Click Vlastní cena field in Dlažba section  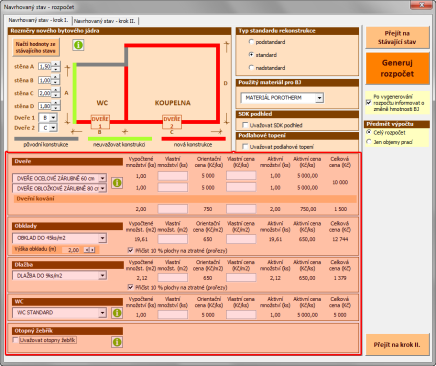(241, 278)
